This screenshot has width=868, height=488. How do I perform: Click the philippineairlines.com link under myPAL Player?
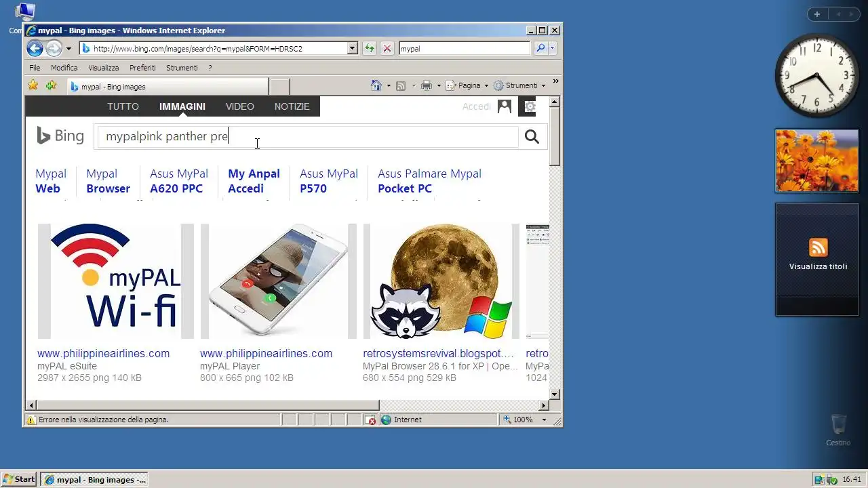(266, 353)
